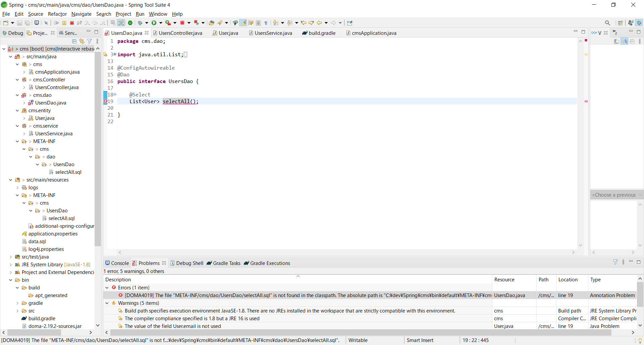The image size is (644, 345).
Task: Toggle the Debug perspective button
Action: pyautogui.click(x=639, y=23)
